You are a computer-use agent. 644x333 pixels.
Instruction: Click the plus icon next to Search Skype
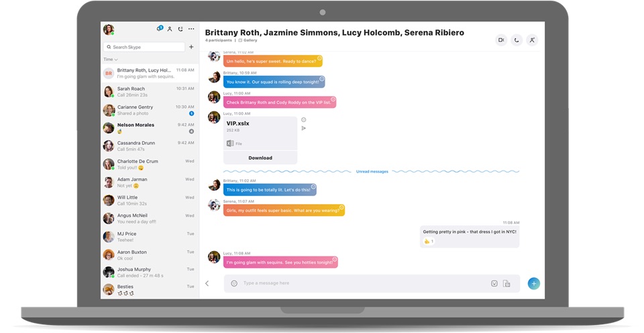[x=191, y=47]
